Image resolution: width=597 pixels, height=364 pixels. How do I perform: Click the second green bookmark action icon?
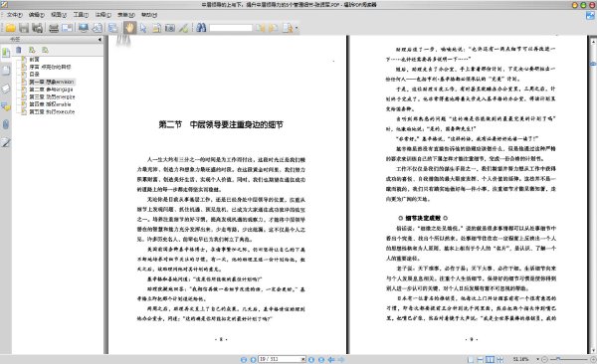[x=45, y=50]
